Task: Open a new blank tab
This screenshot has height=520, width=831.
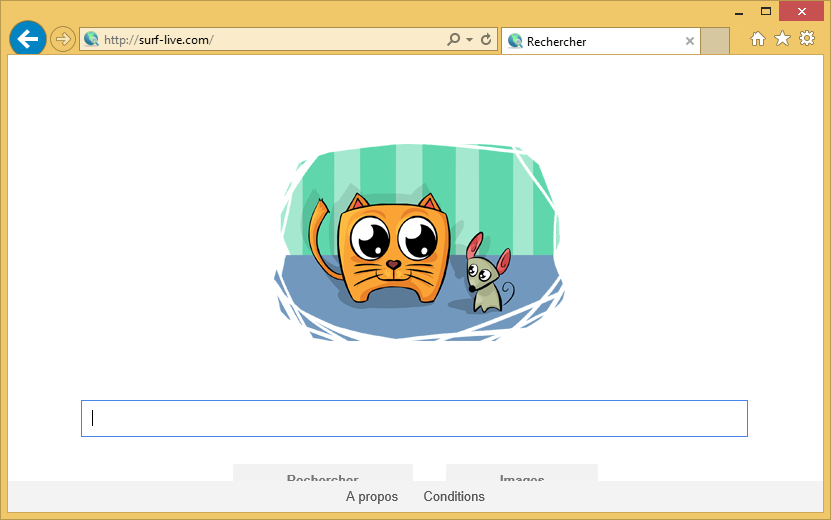Action: coord(714,41)
